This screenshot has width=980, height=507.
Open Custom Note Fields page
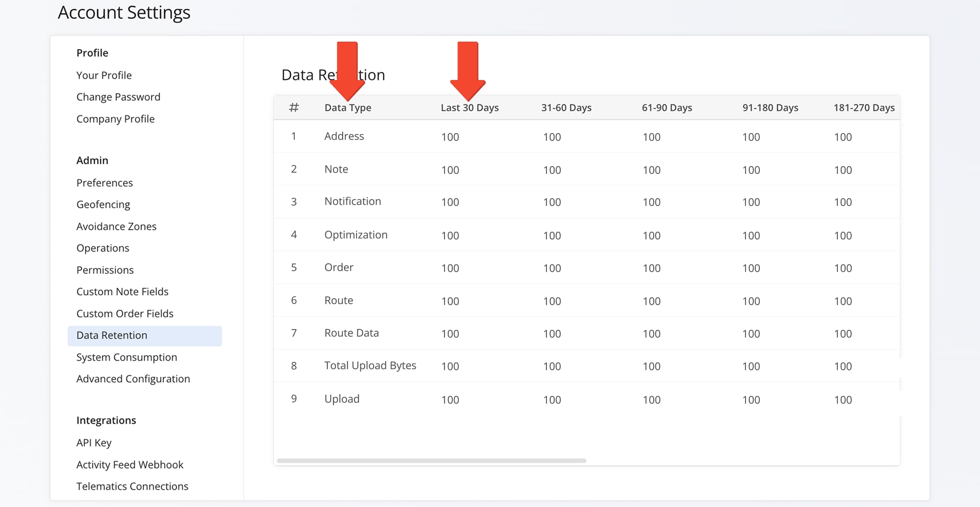coord(122,292)
